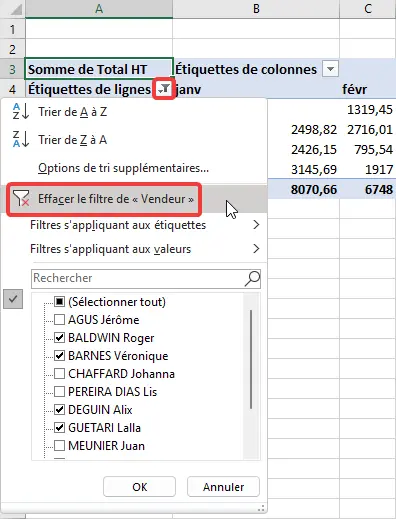Click the resize grip at menu corner
The width and height of the screenshot is (396, 519).
tap(261, 508)
